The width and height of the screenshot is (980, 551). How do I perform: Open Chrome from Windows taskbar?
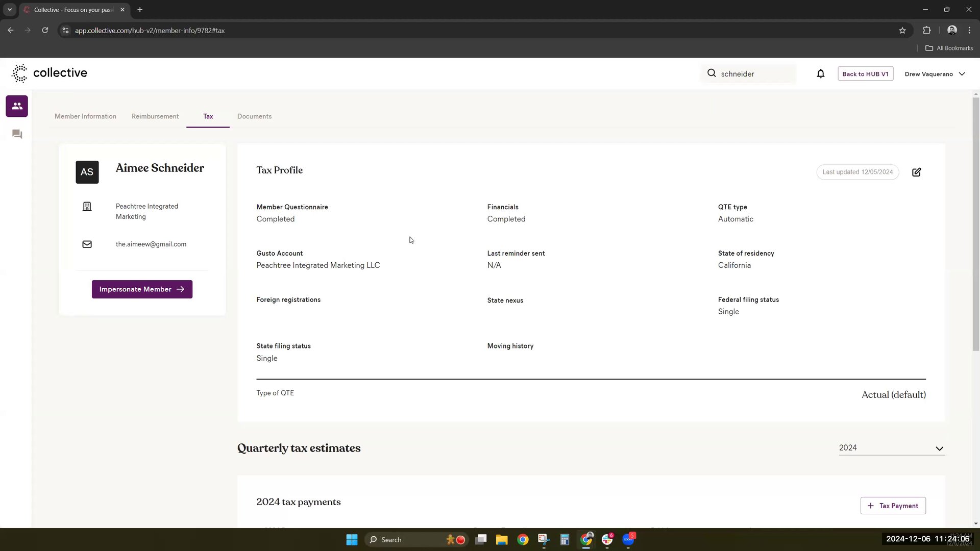(x=523, y=540)
